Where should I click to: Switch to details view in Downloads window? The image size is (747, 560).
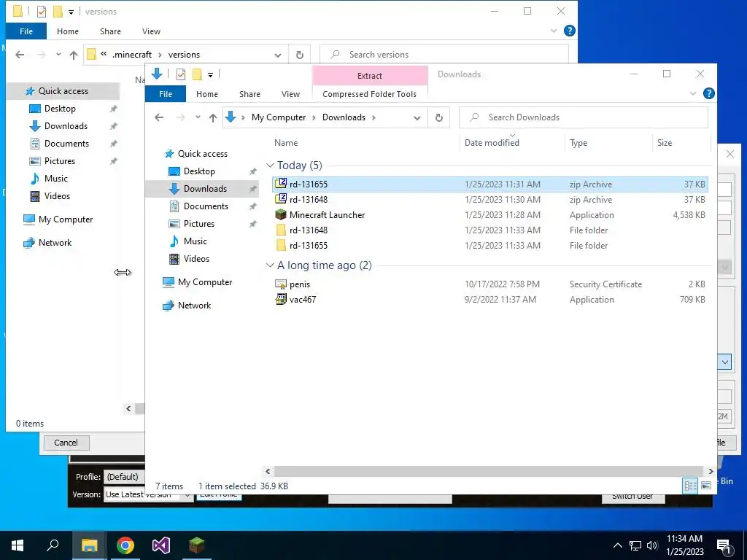click(690, 485)
